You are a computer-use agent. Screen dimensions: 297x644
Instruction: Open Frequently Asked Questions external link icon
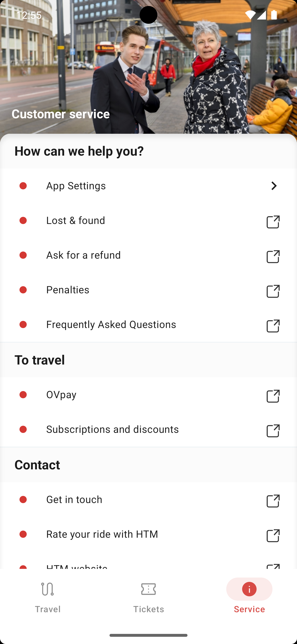tap(273, 326)
